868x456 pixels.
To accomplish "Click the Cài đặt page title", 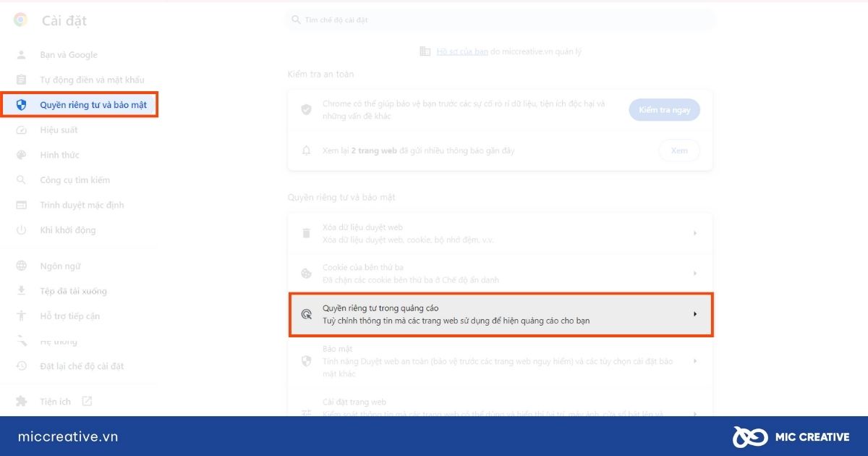I will [x=64, y=21].
